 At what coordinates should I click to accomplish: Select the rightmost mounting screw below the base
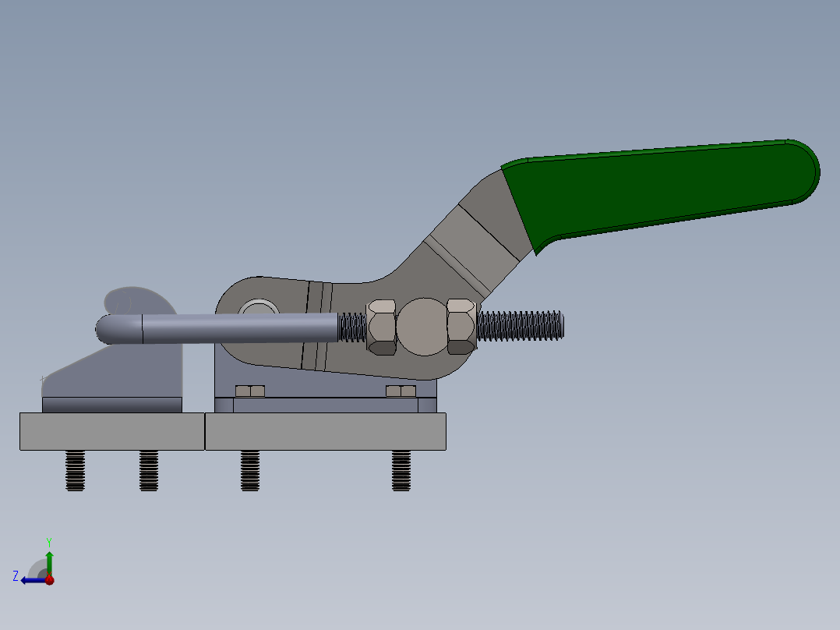tap(401, 470)
